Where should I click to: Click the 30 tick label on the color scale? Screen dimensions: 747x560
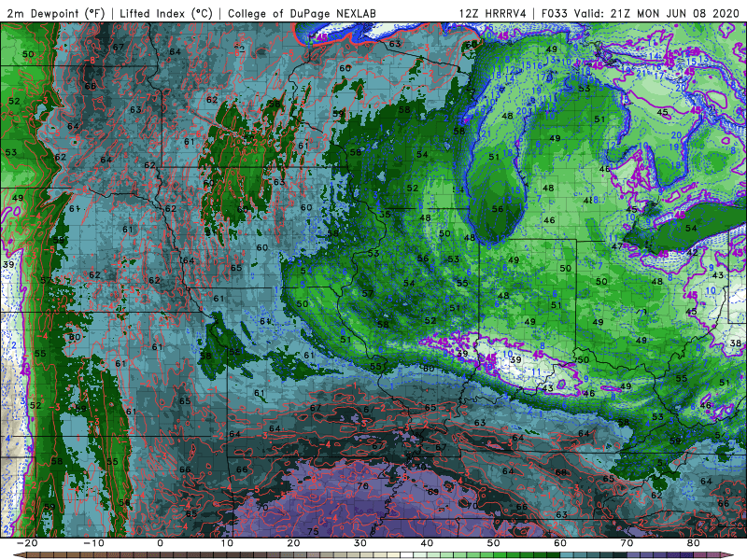click(x=360, y=543)
